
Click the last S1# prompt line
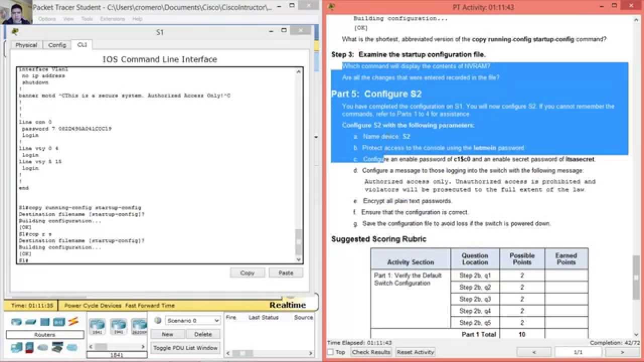coord(24,260)
